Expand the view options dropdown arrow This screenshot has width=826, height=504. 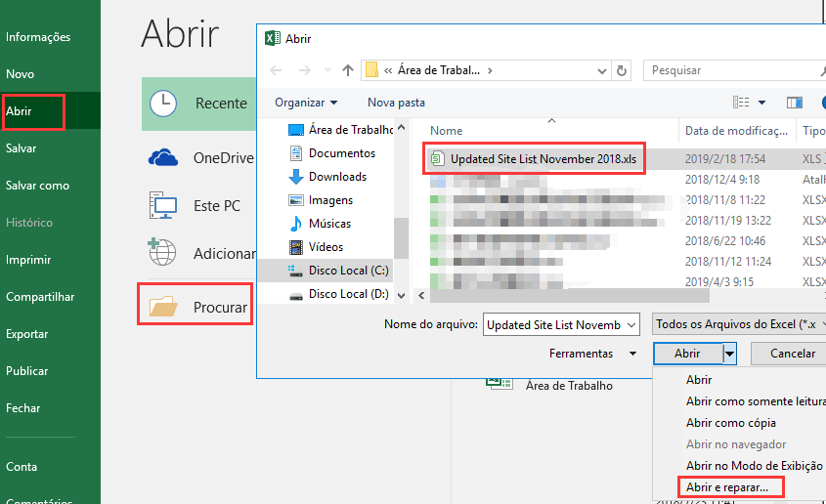(x=761, y=103)
